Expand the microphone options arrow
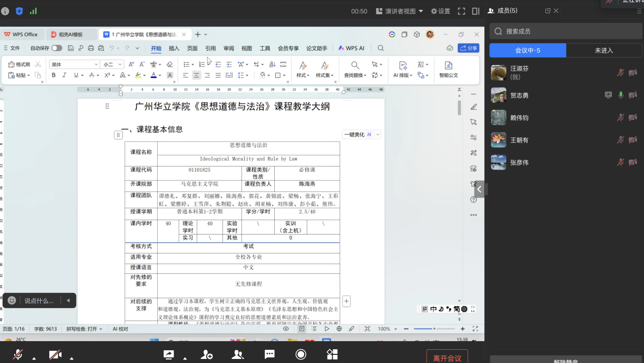This screenshot has width=644, height=363. tap(34, 358)
